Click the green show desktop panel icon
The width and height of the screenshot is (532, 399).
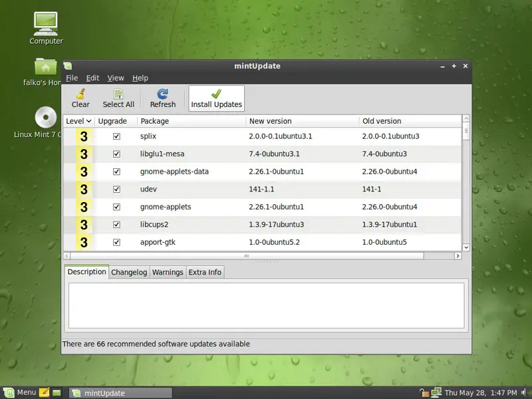click(57, 392)
